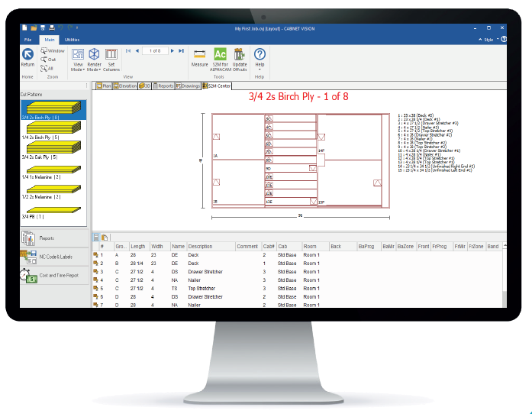
Task: Select the S2M Center tab
Action: 217,86
